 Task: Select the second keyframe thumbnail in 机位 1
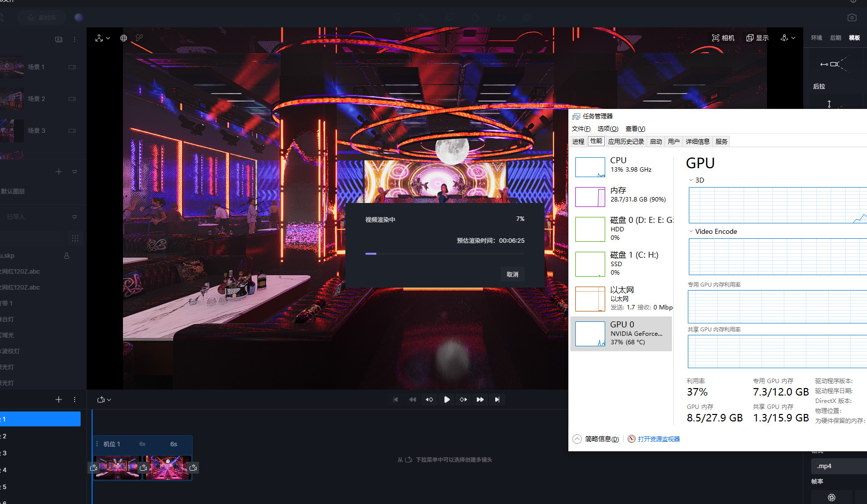point(167,468)
